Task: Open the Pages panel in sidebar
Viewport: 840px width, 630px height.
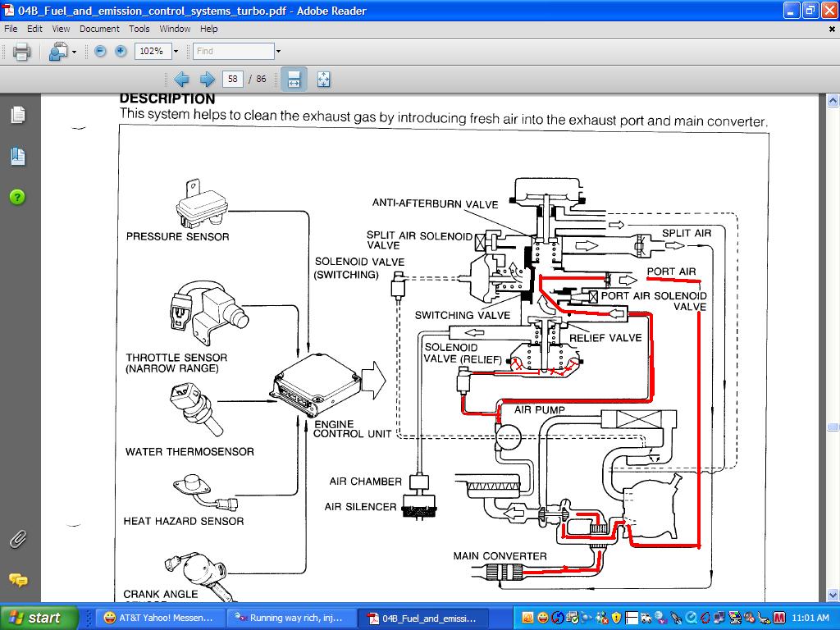Action: [x=18, y=114]
